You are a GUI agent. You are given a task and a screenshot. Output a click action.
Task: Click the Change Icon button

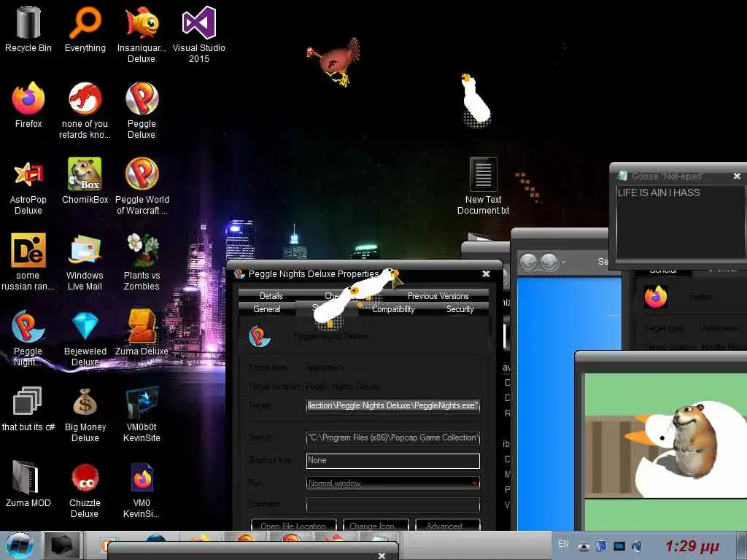[376, 526]
